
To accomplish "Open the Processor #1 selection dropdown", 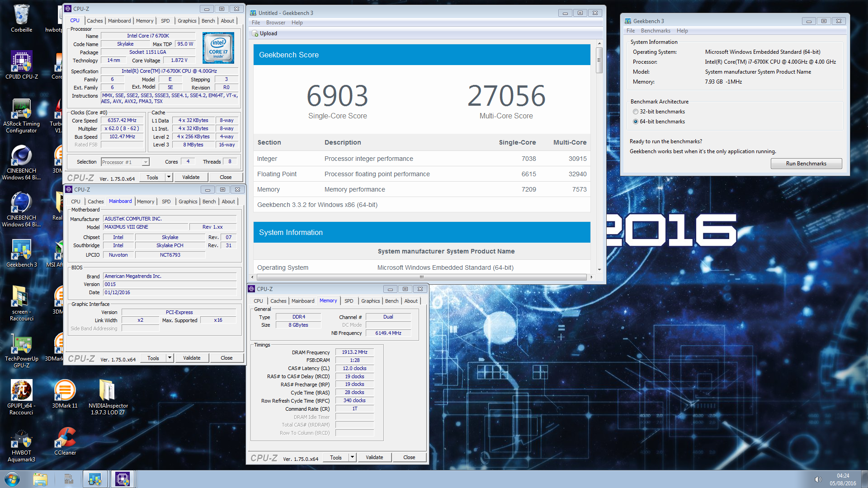I will pyautogui.click(x=125, y=162).
